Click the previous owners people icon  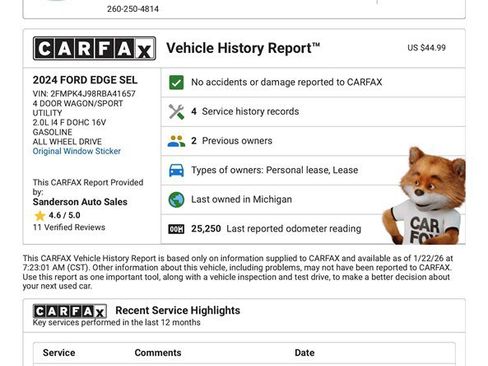[x=176, y=141]
